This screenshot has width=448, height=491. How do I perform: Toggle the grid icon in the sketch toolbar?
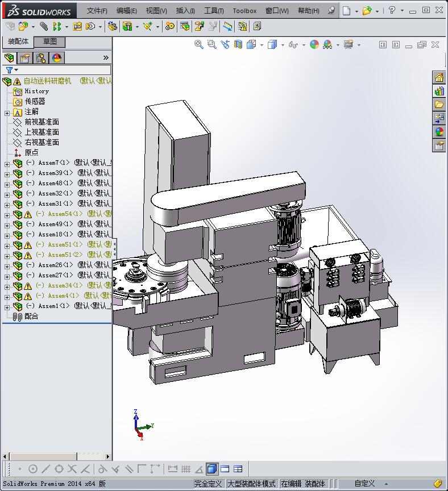tap(186, 469)
